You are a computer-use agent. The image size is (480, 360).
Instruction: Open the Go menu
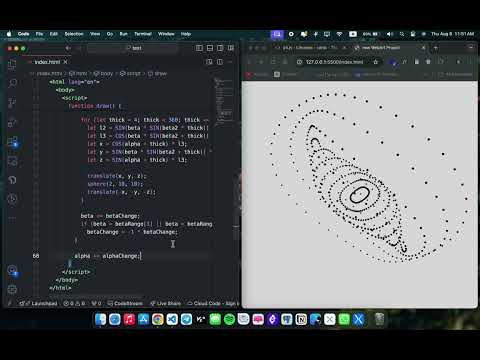coord(110,34)
